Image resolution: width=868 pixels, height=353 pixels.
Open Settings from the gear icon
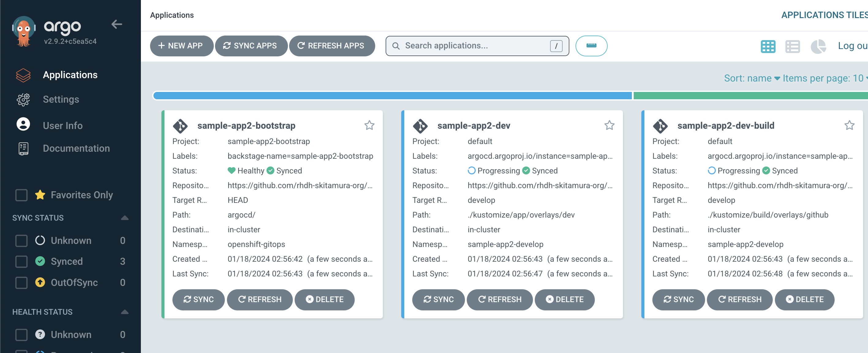(23, 100)
